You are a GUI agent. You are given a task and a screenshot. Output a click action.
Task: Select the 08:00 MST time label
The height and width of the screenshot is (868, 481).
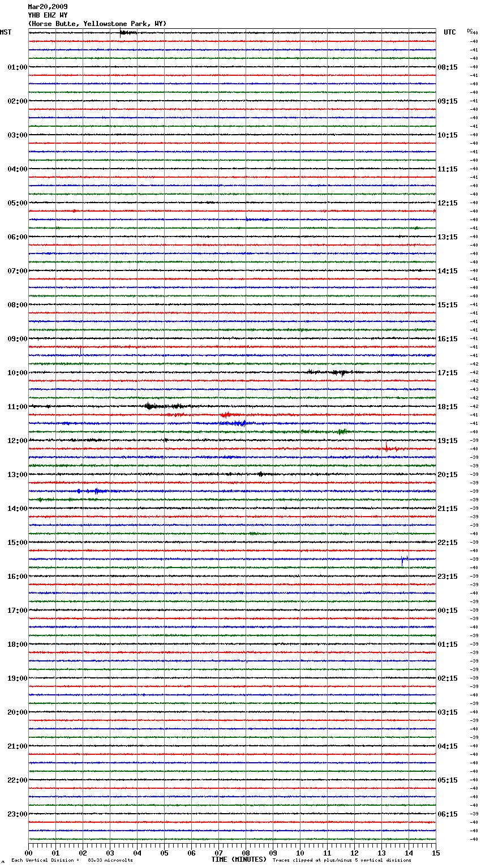coord(18,305)
